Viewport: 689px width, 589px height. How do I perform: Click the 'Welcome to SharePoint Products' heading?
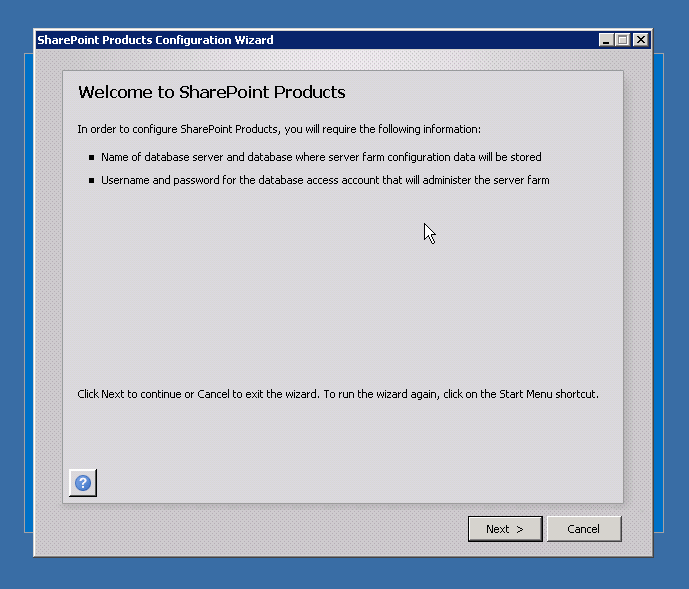click(x=212, y=92)
